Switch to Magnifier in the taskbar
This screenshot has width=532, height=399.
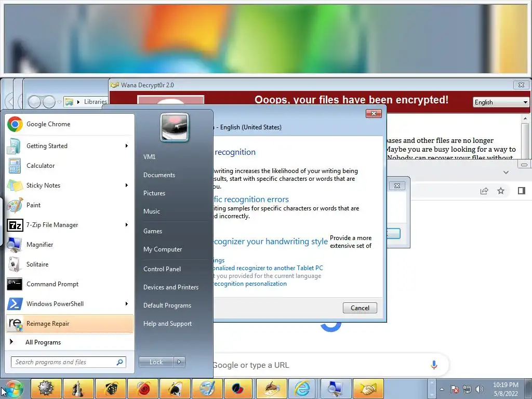click(336, 389)
